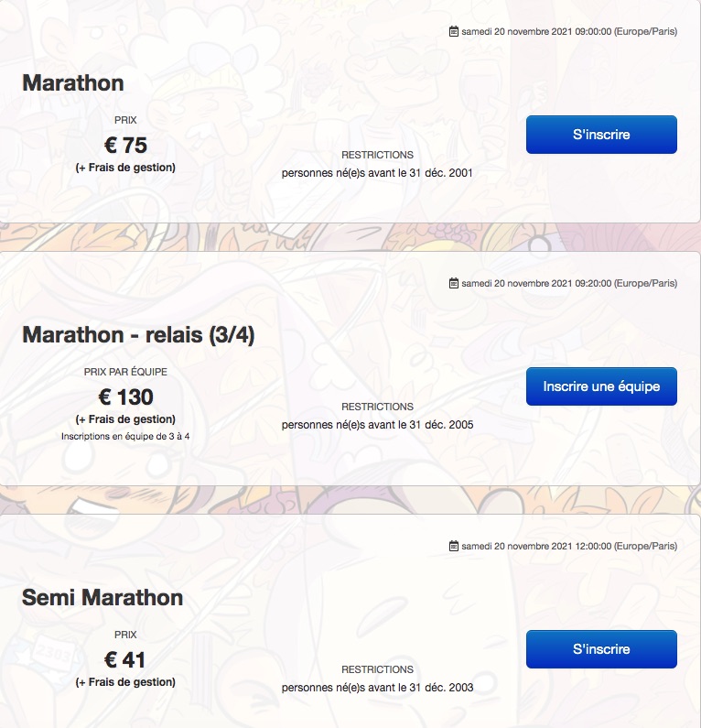Register for the Marathon with S'inscrire

[x=601, y=135]
